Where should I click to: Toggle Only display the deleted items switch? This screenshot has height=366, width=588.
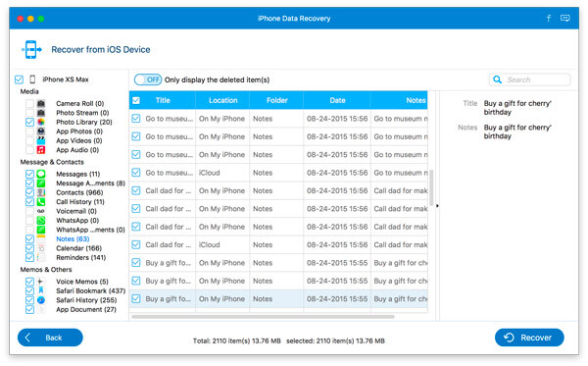pyautogui.click(x=148, y=79)
